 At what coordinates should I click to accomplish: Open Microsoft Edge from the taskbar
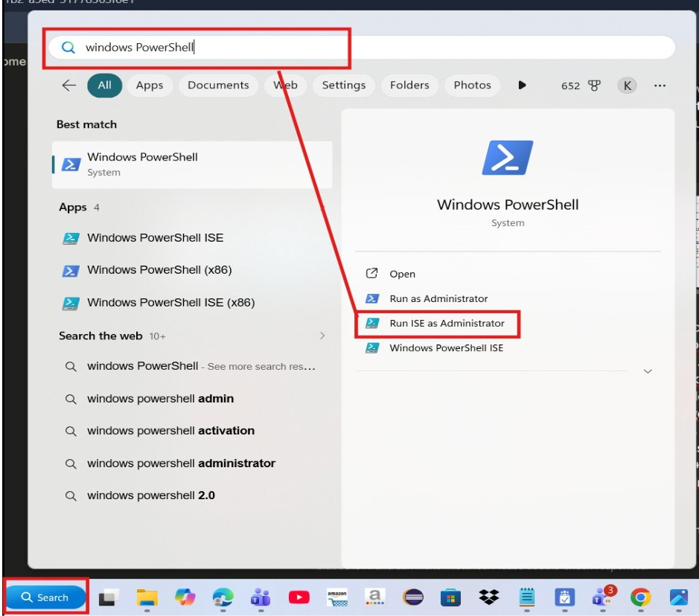click(223, 597)
